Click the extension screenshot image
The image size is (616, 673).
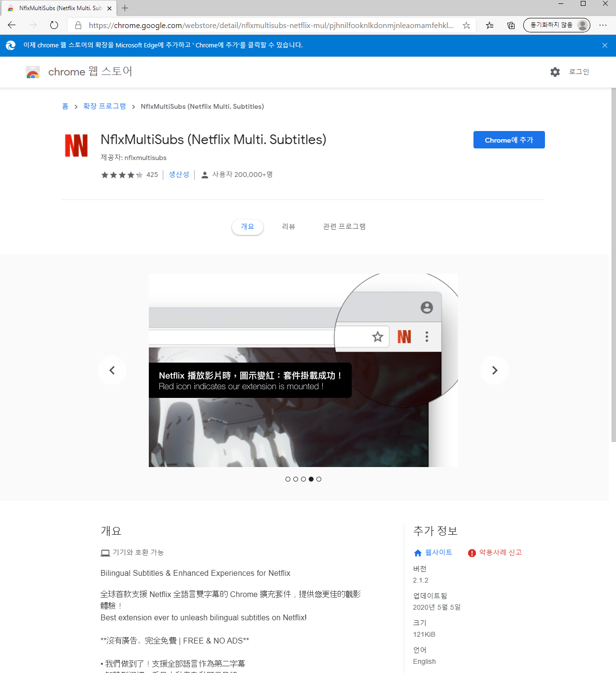(303, 370)
